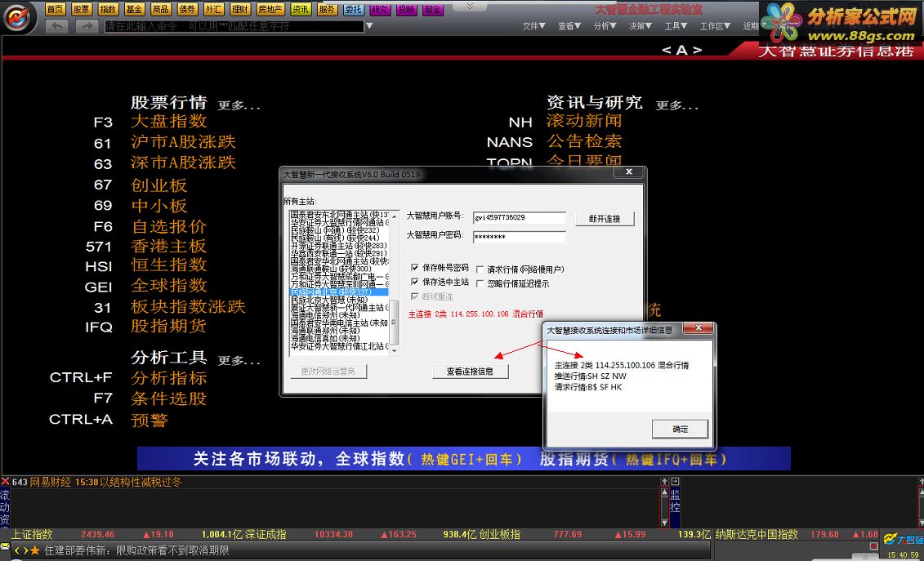Viewport: 924px width, 561px height.
Task: Select the 首页 toolbar tab
Action: [x=56, y=10]
